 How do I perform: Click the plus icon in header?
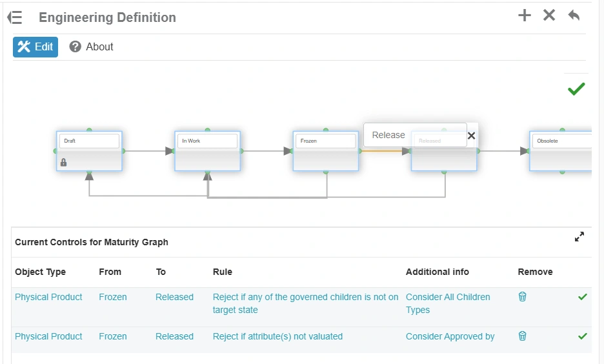(x=525, y=15)
